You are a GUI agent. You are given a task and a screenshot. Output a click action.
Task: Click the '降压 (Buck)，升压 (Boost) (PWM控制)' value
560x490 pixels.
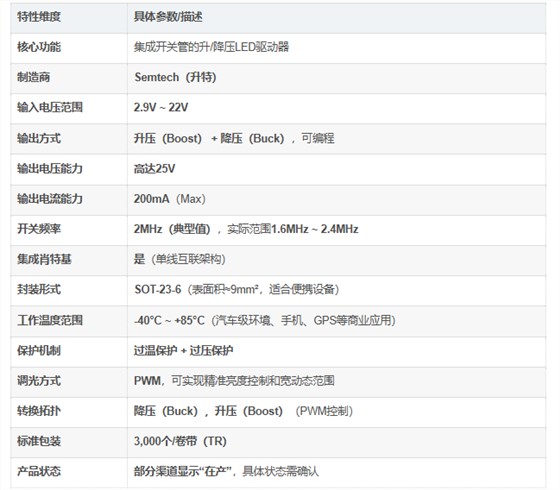(x=243, y=411)
